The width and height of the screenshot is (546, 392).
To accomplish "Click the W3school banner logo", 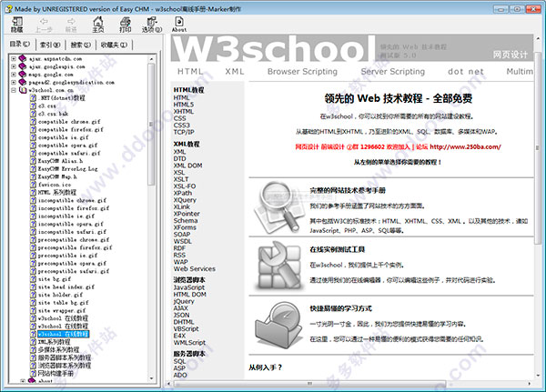I will pyautogui.click(x=273, y=49).
